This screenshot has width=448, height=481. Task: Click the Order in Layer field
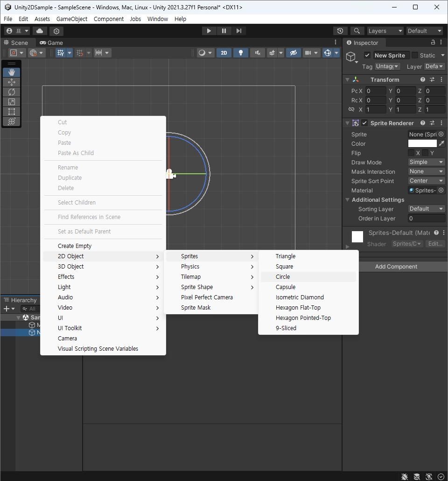pyautogui.click(x=426, y=218)
